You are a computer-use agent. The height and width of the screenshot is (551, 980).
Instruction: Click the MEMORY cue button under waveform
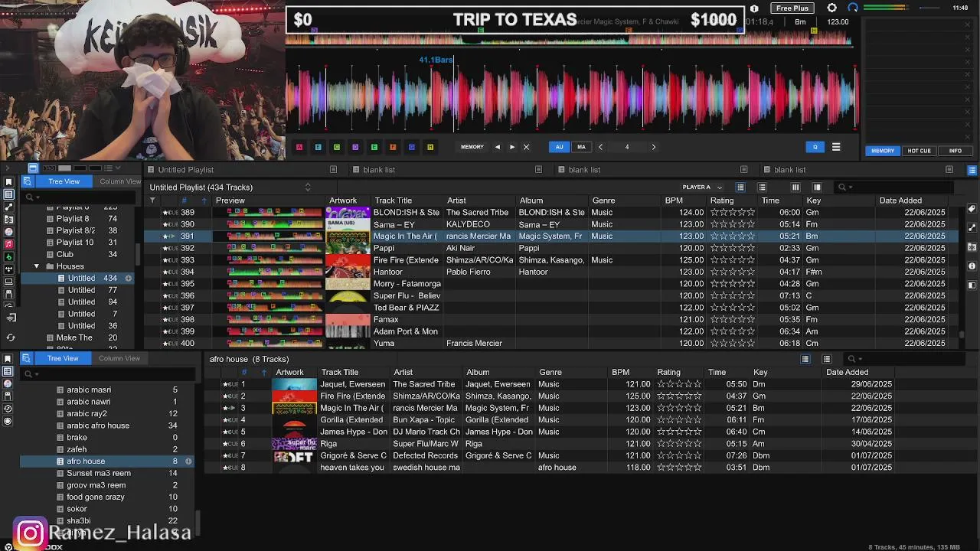(x=472, y=147)
